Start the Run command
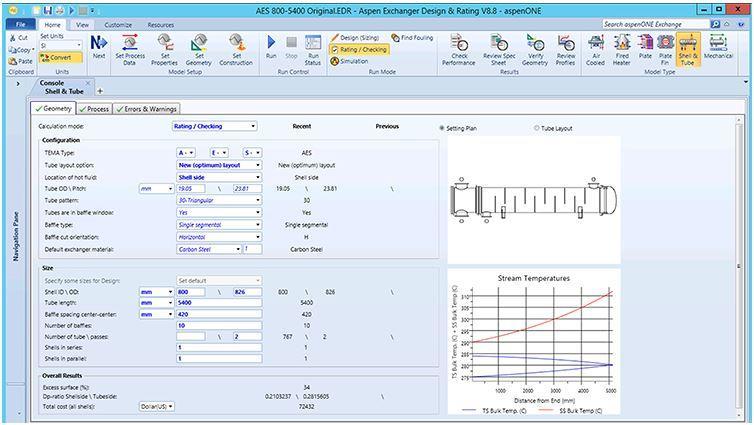 coord(271,47)
